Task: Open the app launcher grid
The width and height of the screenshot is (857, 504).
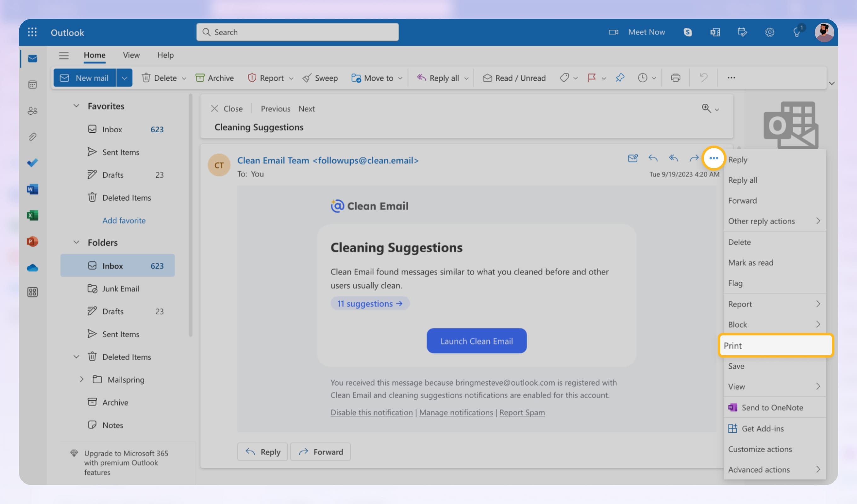Action: pos(32,32)
